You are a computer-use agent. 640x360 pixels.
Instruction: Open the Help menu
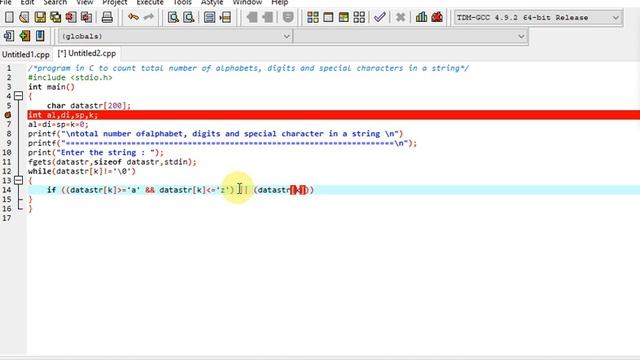280,2
